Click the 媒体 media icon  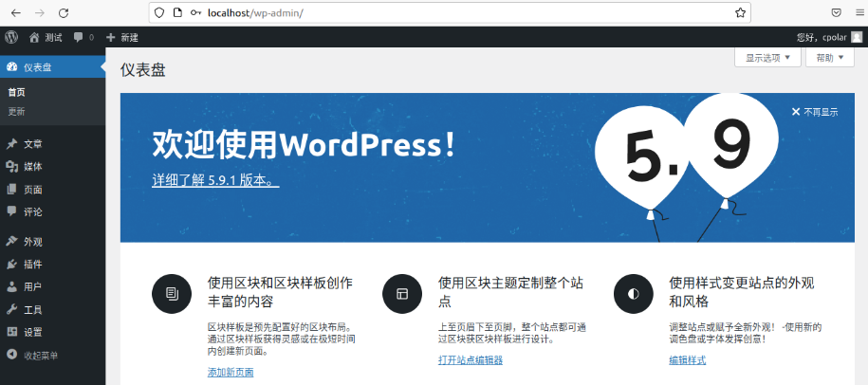11,167
